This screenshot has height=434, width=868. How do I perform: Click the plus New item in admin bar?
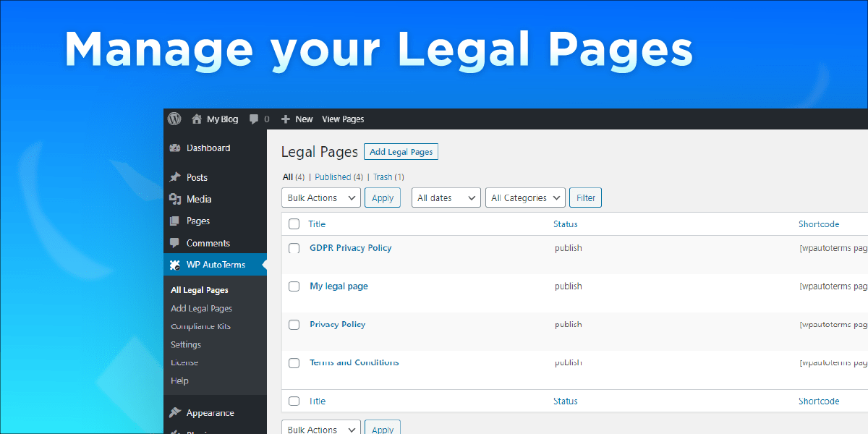click(x=297, y=119)
